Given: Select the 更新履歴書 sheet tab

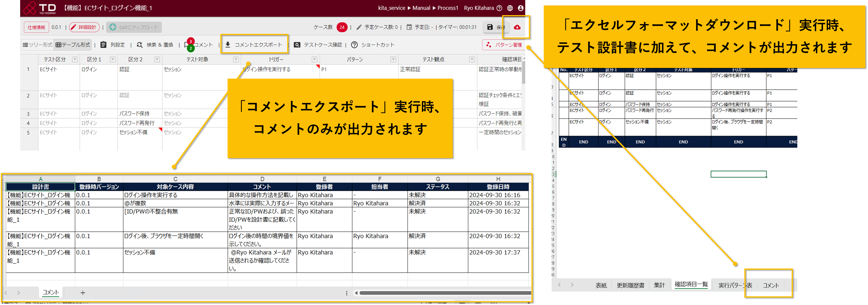Looking at the screenshot, I should click(x=630, y=285).
